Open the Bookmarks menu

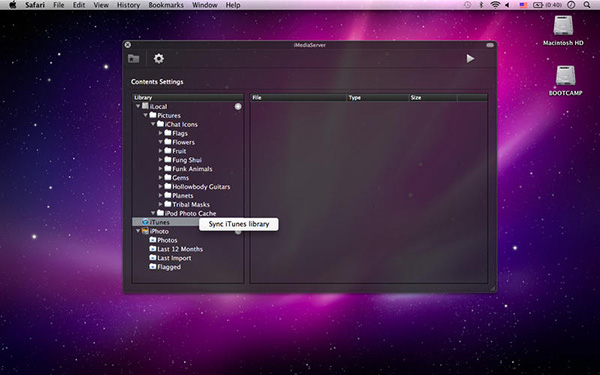[166, 5]
